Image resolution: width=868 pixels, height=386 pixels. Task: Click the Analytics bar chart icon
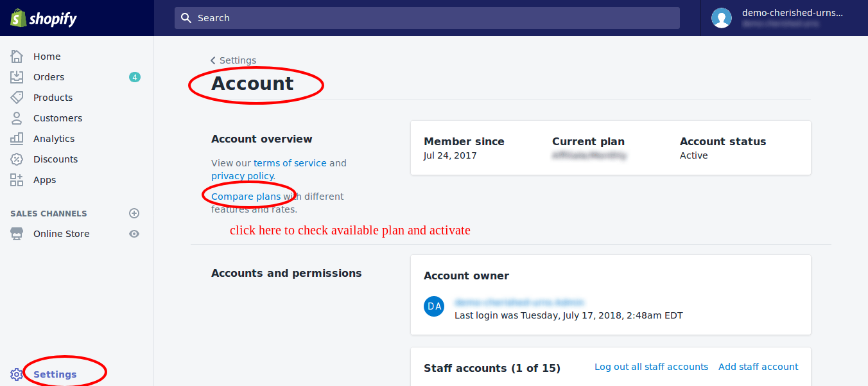(17, 139)
